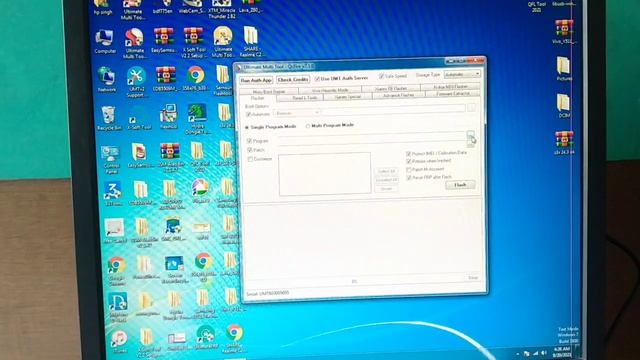Switch to the Xiaomi Special tab
The width and height of the screenshot is (640, 360).
click(x=347, y=97)
